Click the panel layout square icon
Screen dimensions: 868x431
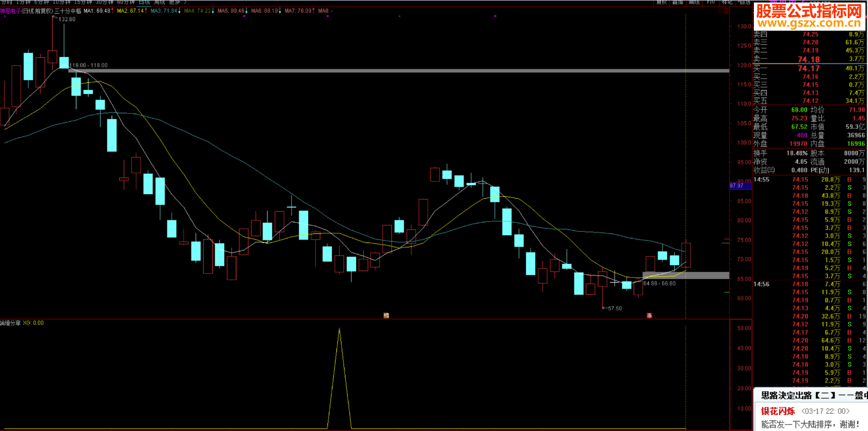tap(726, 11)
